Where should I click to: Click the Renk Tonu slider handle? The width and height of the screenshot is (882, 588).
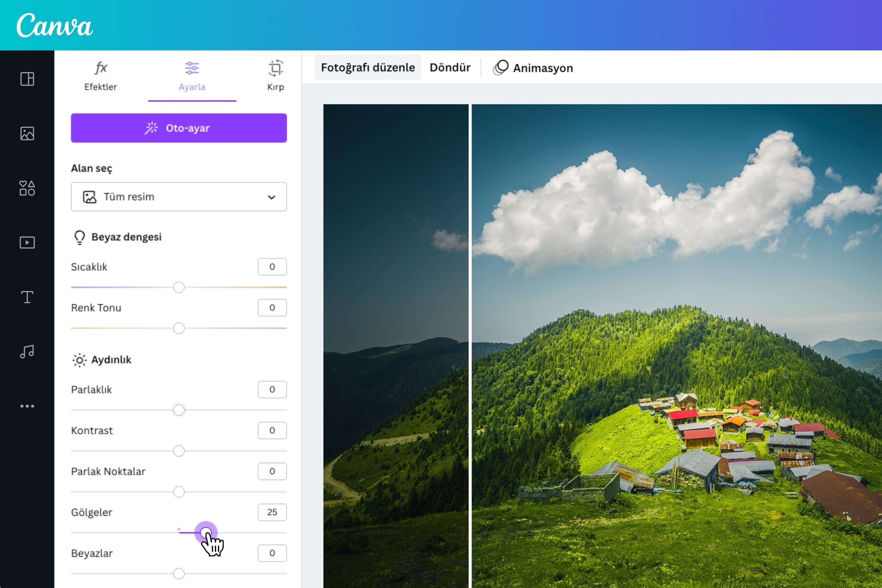click(179, 328)
